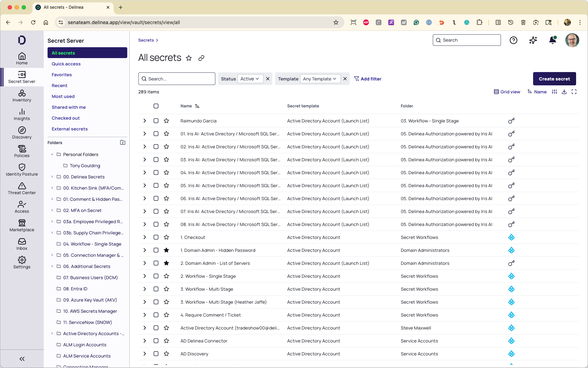The width and height of the screenshot is (588, 368).
Task: Open Recent secrets list
Action: coord(59,85)
